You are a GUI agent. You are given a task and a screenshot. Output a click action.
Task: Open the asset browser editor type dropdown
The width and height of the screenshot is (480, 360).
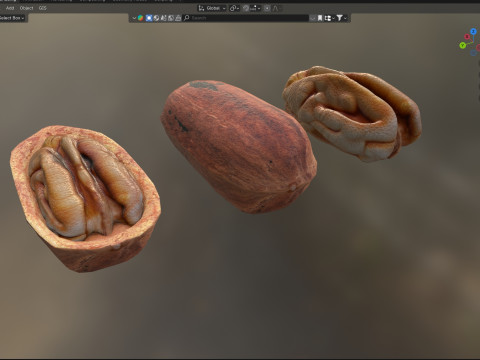[x=134, y=18]
